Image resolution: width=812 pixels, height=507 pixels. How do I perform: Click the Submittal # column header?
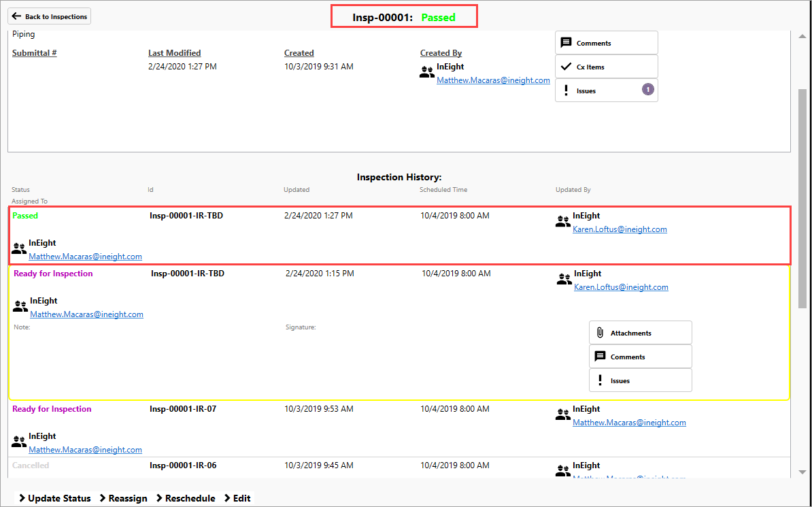tap(35, 53)
